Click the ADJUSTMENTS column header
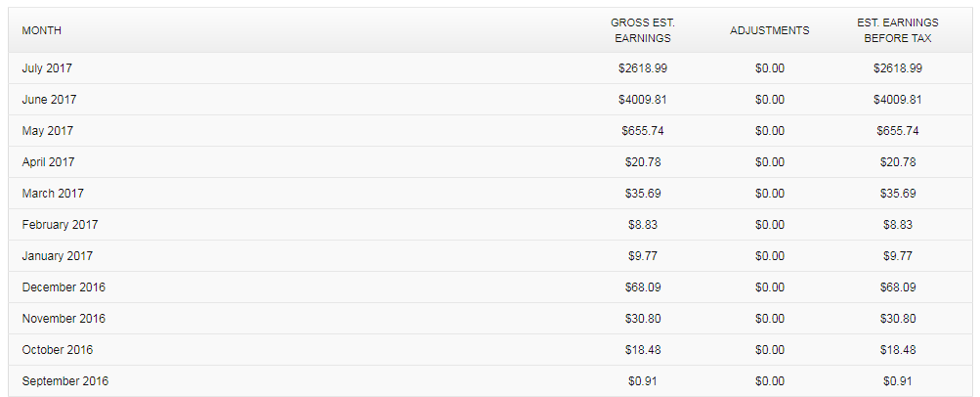The image size is (980, 397). (769, 30)
